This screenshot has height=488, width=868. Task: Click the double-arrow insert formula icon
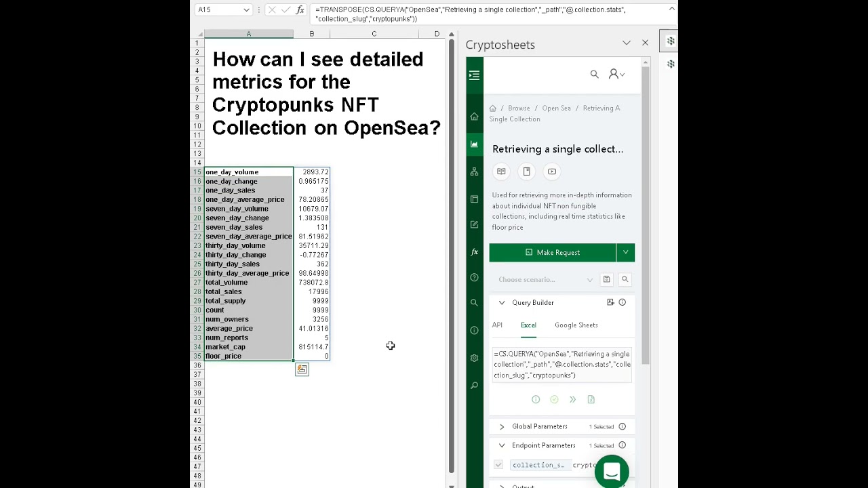(x=572, y=399)
